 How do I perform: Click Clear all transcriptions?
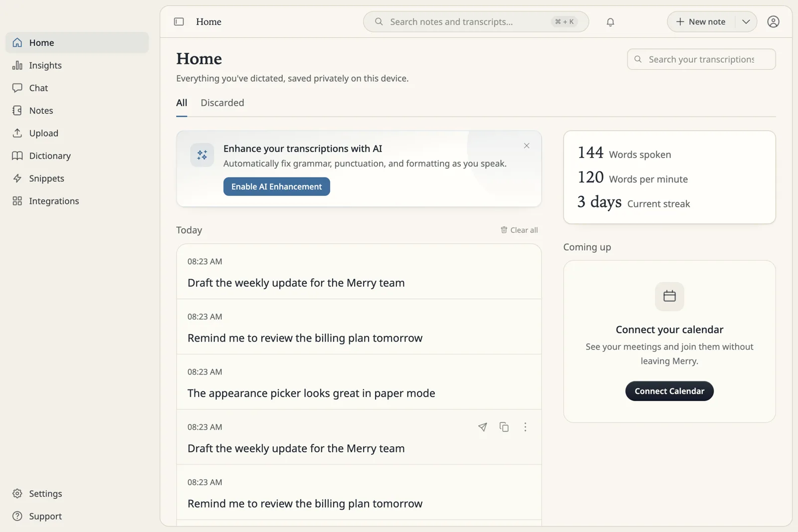519,230
